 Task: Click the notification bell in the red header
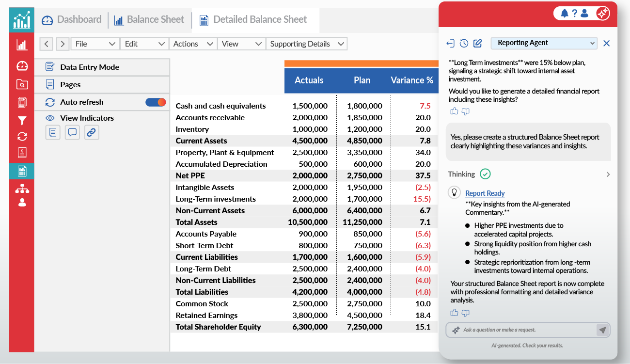pos(565,13)
